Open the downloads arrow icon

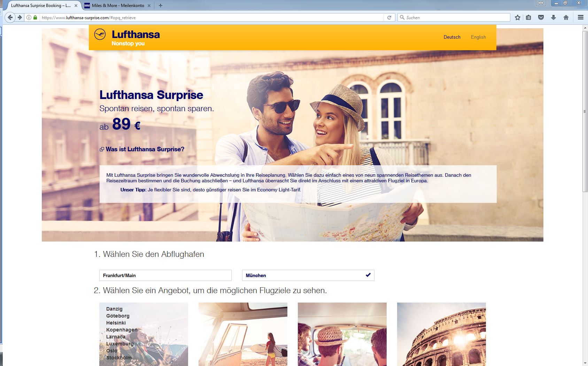pyautogui.click(x=554, y=17)
